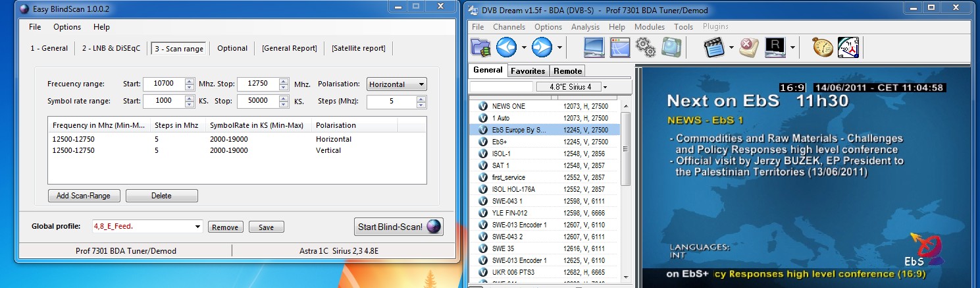Go to the next channel with the right arrow
This screenshot has width=980, height=288.
click(x=541, y=47)
